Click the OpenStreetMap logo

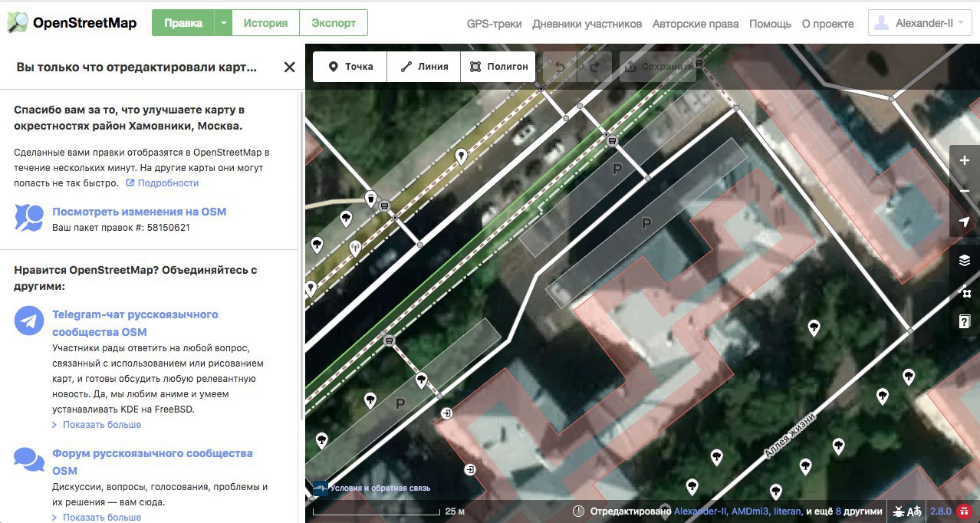point(72,23)
